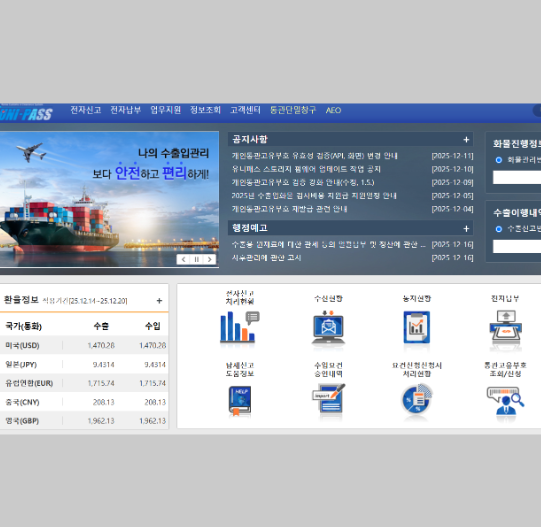Open the 전자납부 menu
541x527 pixels.
tap(126, 110)
